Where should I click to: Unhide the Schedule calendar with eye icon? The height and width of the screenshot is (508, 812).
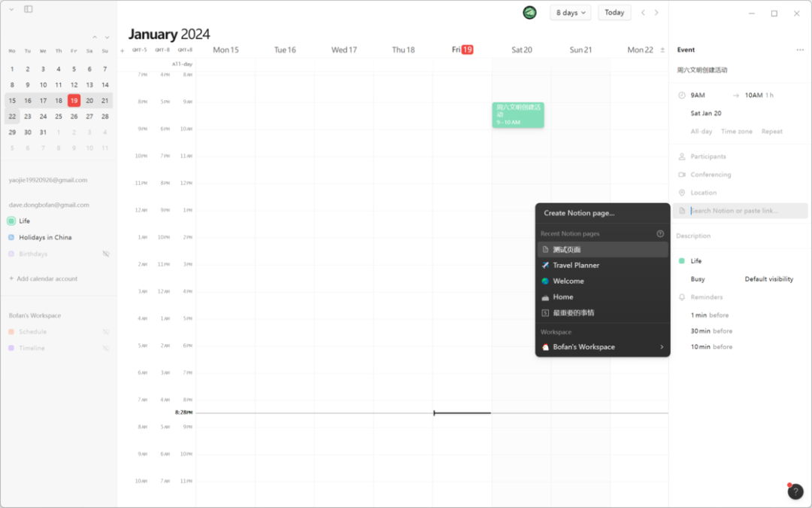pyautogui.click(x=106, y=332)
